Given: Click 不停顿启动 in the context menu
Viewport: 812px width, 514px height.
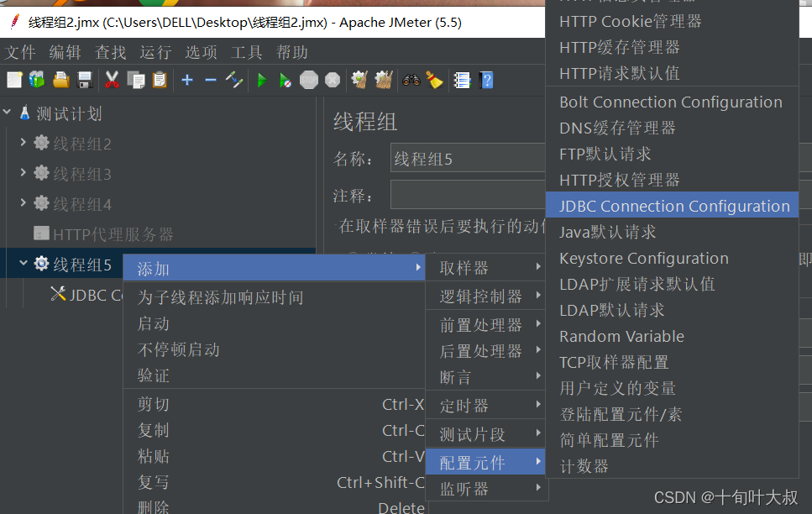Looking at the screenshot, I should click(274, 349).
